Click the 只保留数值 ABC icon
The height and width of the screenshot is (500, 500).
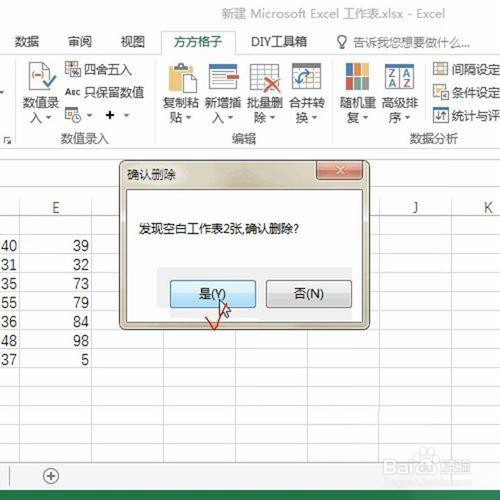tap(72, 92)
